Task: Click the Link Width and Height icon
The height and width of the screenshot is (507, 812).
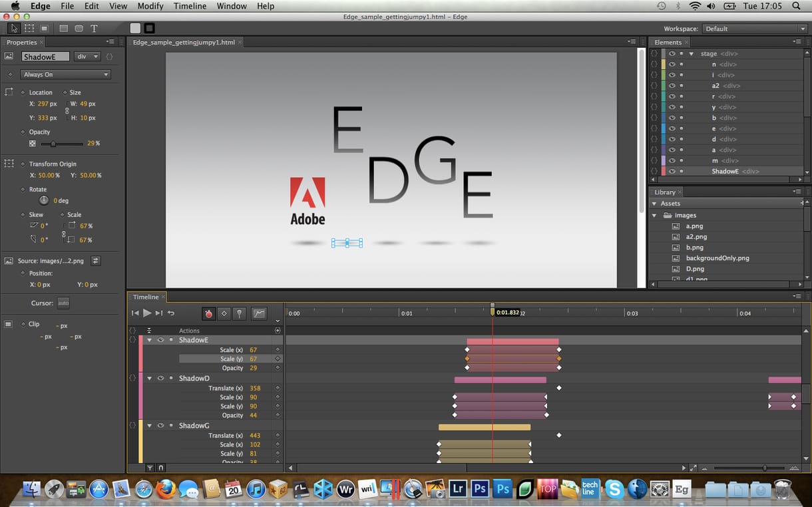Action: (66, 110)
